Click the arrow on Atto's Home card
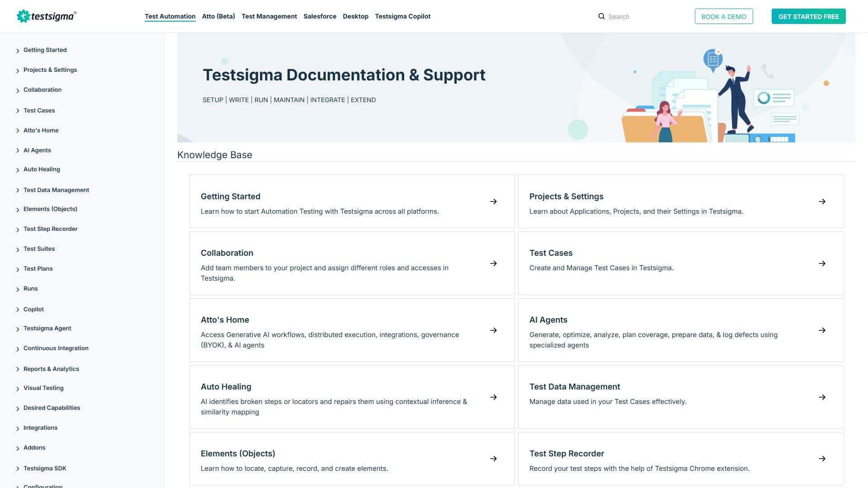Screen dimensions: 868x488 (494, 330)
